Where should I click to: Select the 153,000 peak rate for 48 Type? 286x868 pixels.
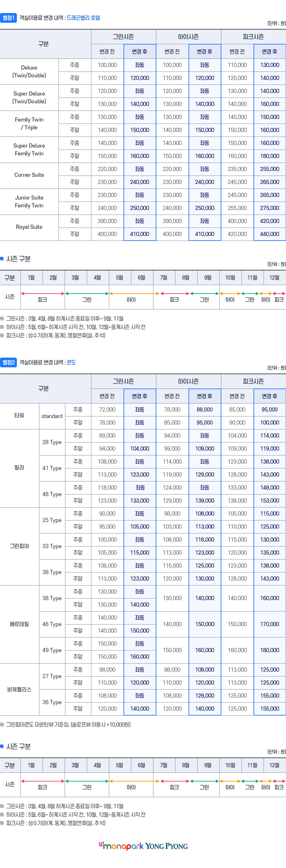[x=270, y=500]
